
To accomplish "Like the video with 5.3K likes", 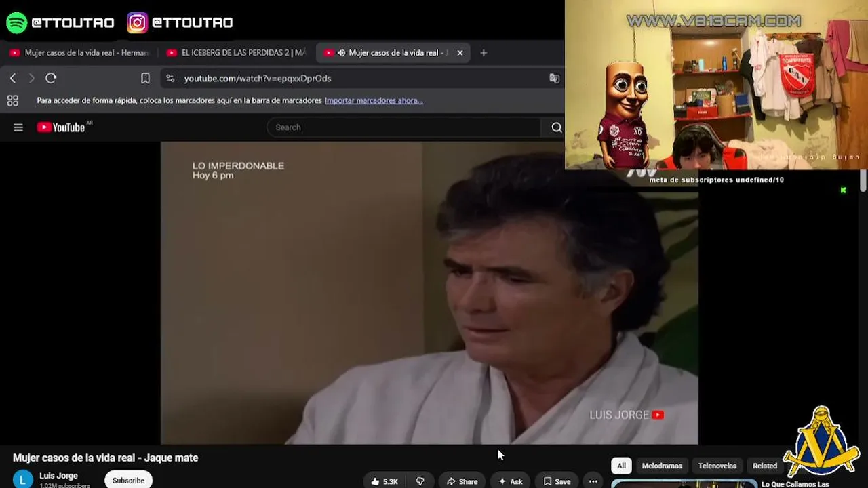I will pyautogui.click(x=384, y=481).
